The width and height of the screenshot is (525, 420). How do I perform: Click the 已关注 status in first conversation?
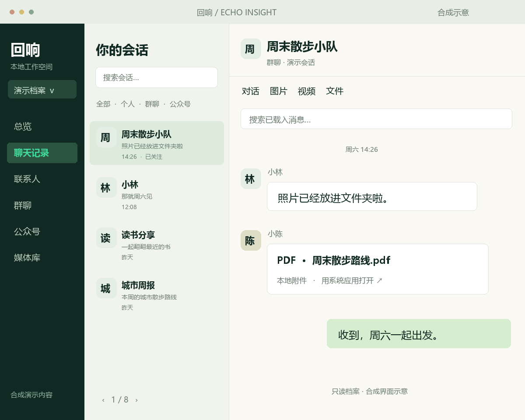(154, 157)
